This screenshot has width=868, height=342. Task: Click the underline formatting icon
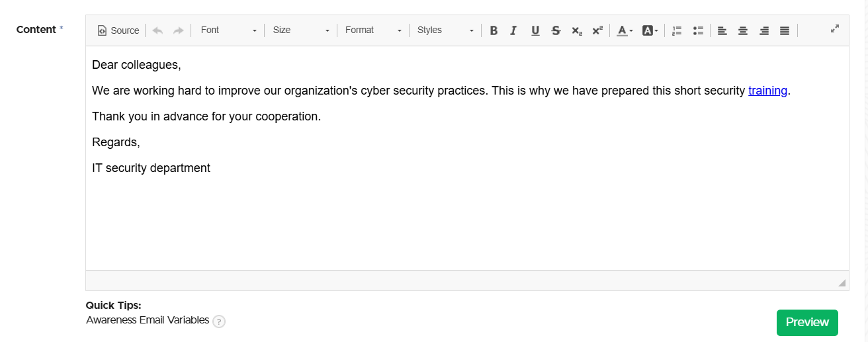535,30
